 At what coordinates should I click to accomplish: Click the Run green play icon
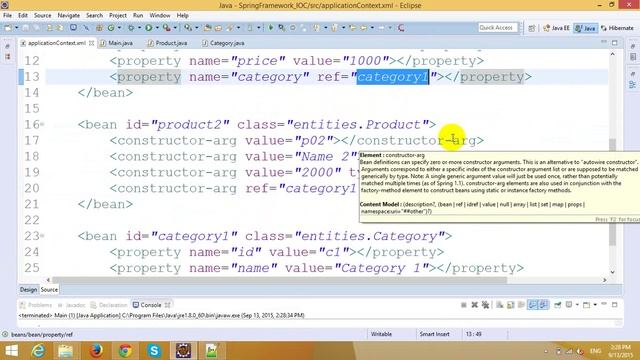point(149,28)
